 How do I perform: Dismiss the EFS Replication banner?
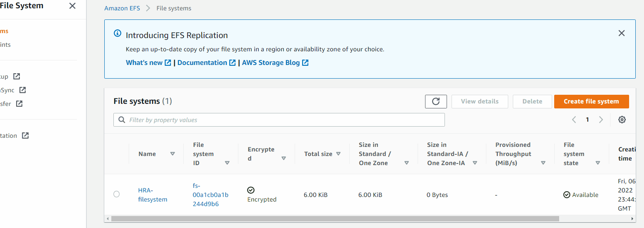[x=621, y=33]
